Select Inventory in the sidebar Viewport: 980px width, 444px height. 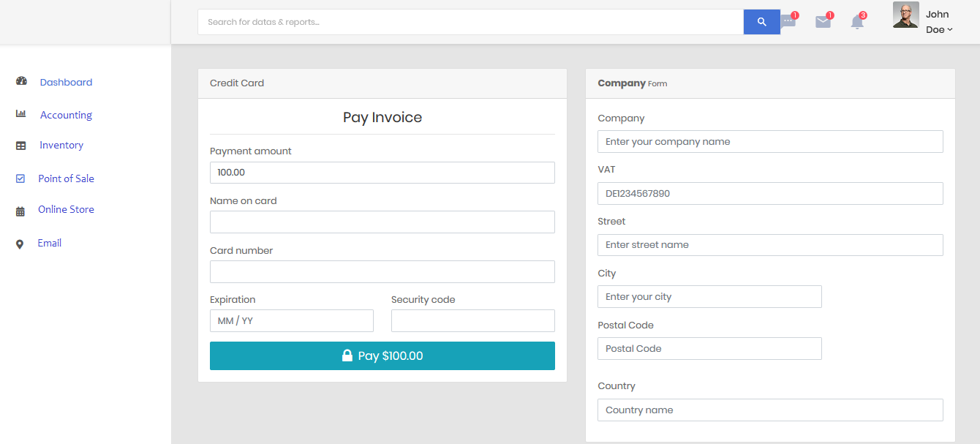tap(61, 145)
